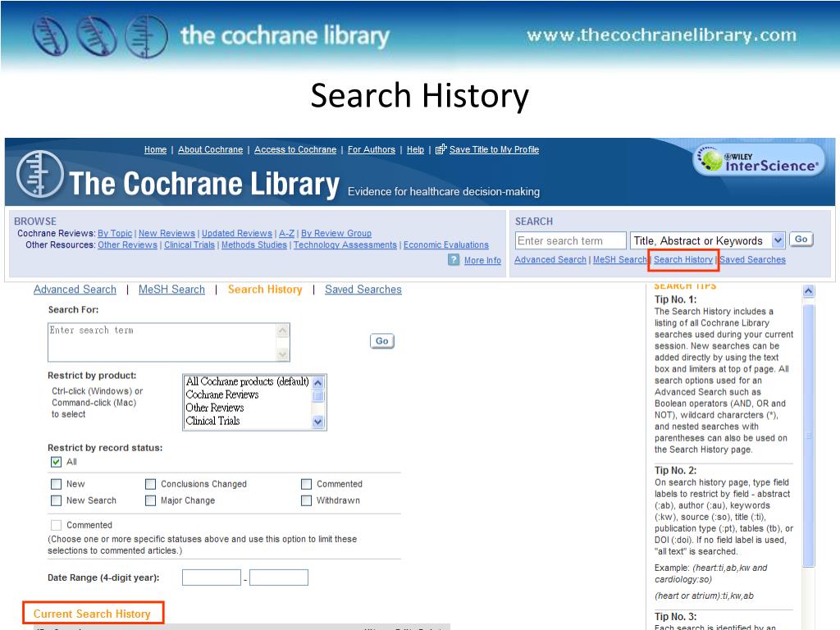The image size is (840, 630).
Task: Open the Help link
Action: point(415,149)
